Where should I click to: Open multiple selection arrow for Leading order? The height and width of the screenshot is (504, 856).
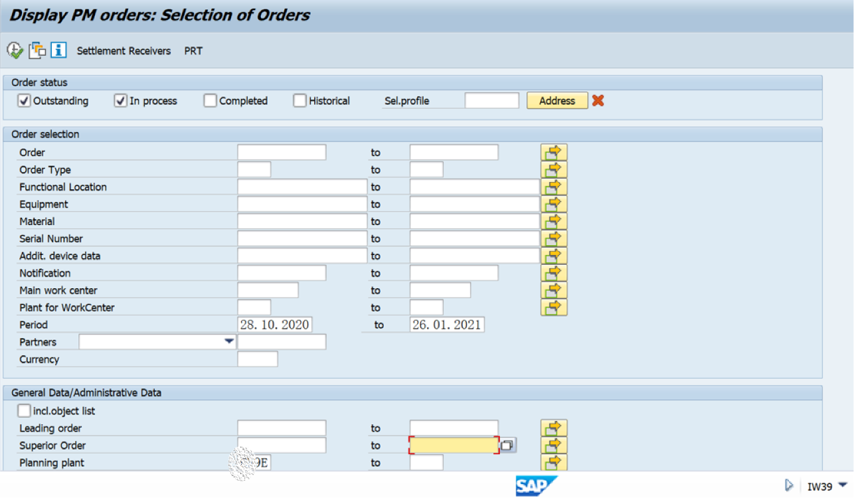[555, 428]
